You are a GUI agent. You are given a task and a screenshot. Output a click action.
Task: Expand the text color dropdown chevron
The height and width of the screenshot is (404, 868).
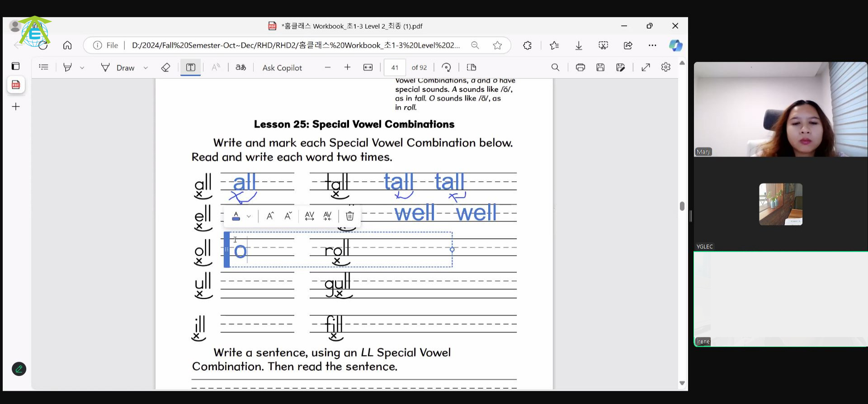[249, 216]
